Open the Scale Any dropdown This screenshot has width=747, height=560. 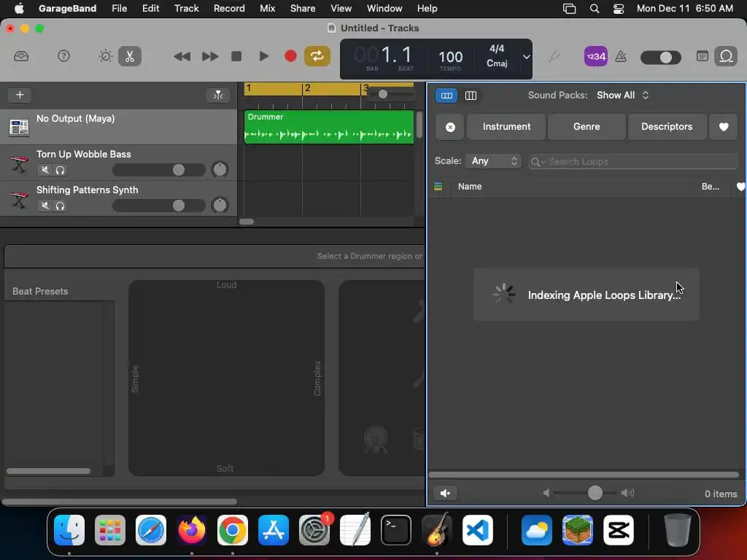[494, 161]
